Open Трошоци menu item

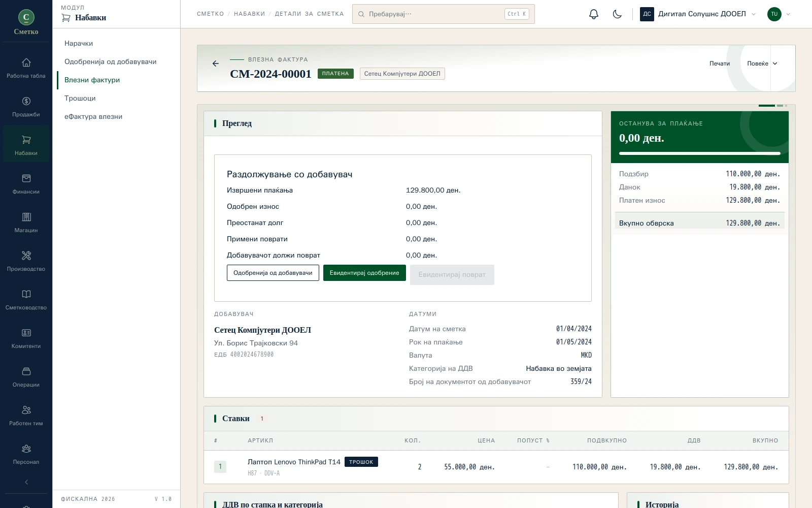pos(80,98)
